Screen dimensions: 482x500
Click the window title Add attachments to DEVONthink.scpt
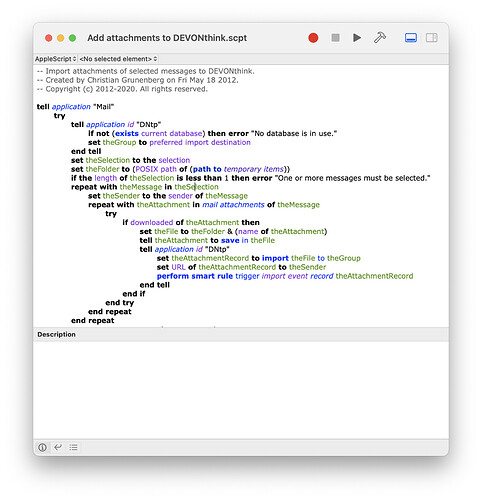pyautogui.click(x=167, y=38)
